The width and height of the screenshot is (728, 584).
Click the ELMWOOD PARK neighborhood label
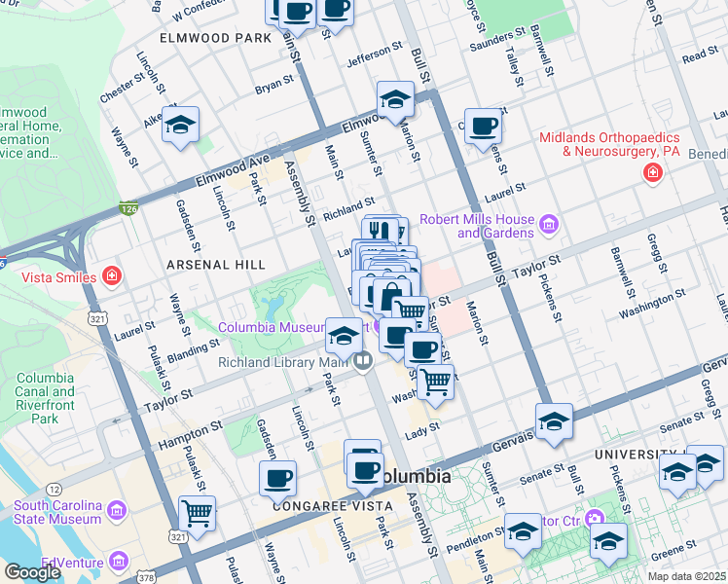click(x=216, y=38)
